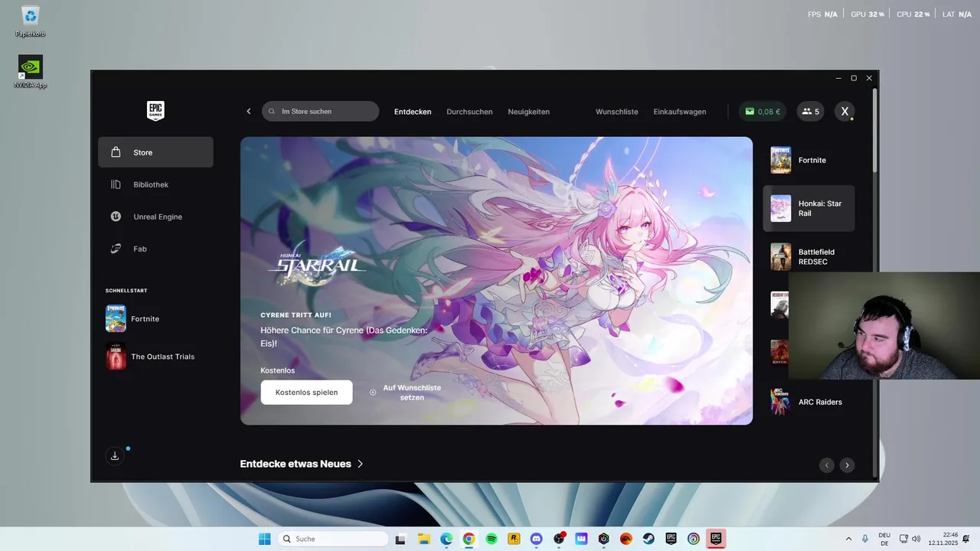Open the Wunschliste link
Image resolution: width=980 pixels, height=551 pixels.
point(617,112)
